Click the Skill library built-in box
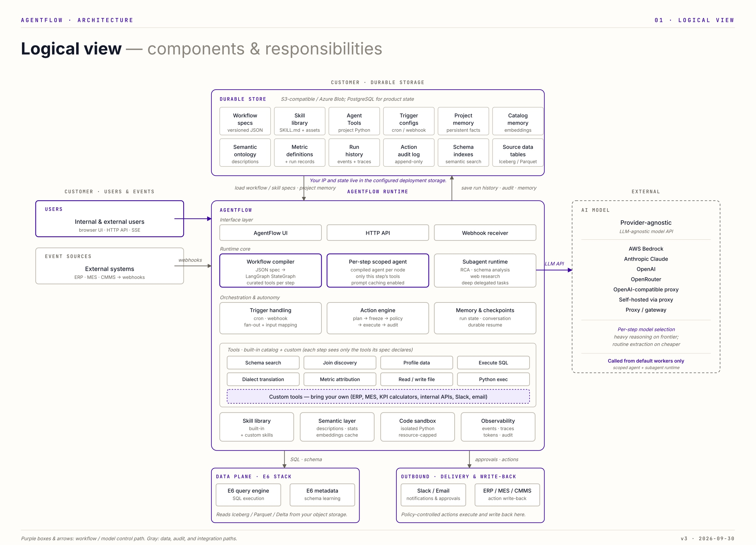Viewport: 756px width, 546px height. [257, 427]
